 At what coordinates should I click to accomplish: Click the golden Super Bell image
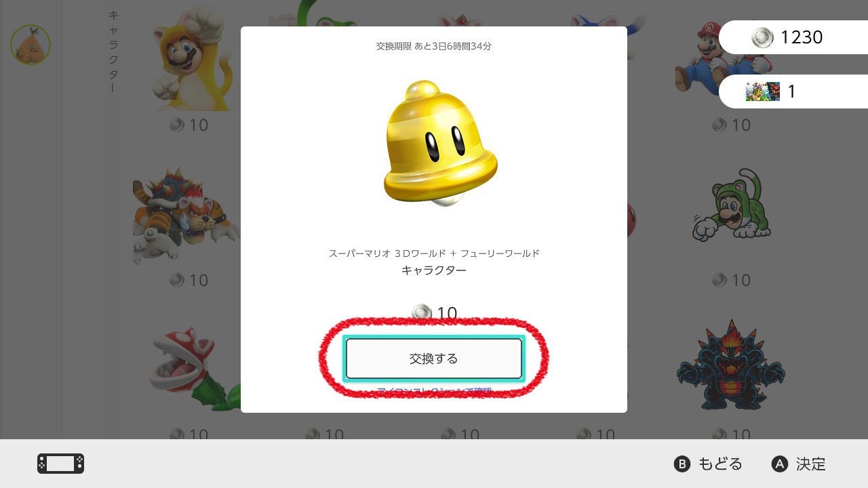point(440,143)
